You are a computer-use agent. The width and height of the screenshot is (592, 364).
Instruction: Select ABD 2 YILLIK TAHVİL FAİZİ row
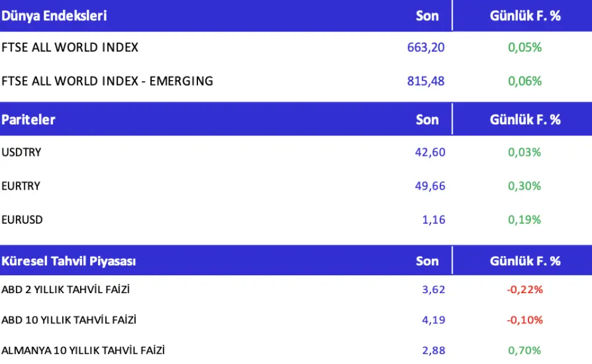[65, 289]
